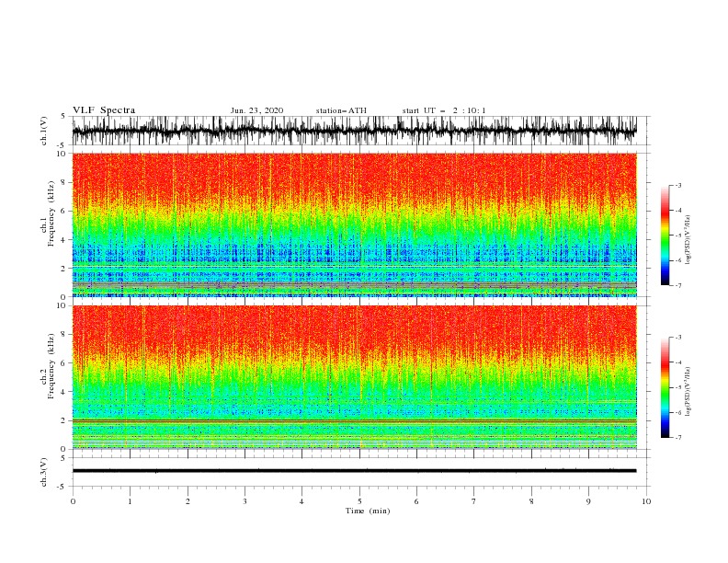Click the "Time (min)" axis label
This screenshot has width=728, height=563.
[x=368, y=511]
